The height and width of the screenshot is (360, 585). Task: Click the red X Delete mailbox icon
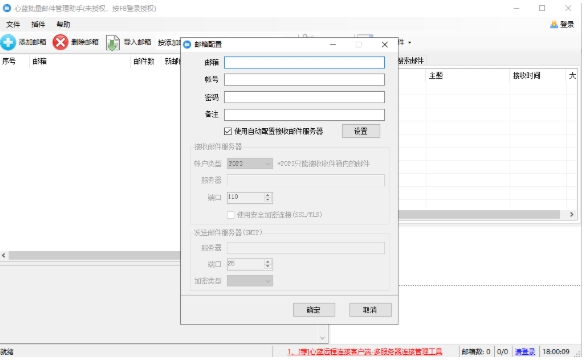(60, 42)
